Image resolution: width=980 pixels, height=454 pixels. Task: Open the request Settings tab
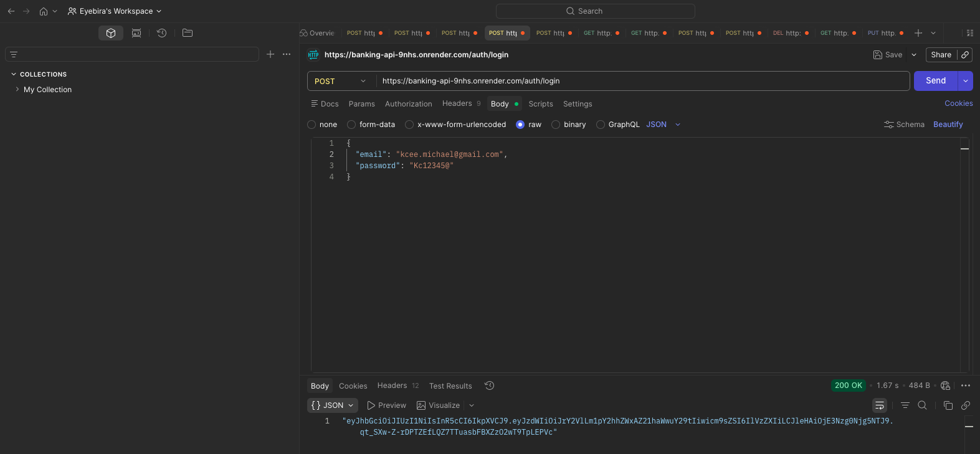pos(578,104)
